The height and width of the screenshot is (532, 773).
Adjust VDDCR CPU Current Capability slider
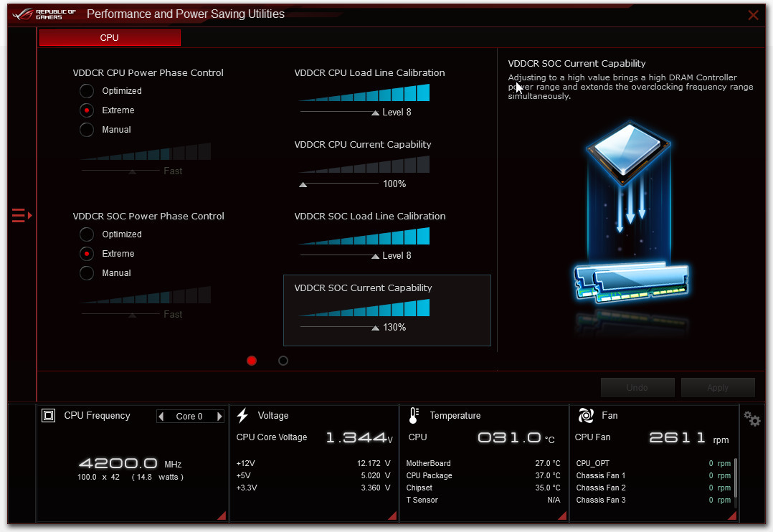tap(303, 184)
